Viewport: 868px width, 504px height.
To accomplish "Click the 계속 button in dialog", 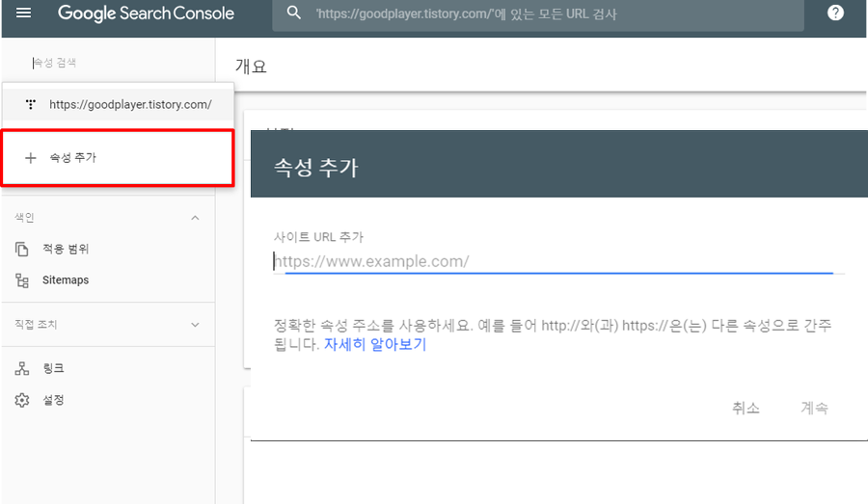I will [814, 408].
